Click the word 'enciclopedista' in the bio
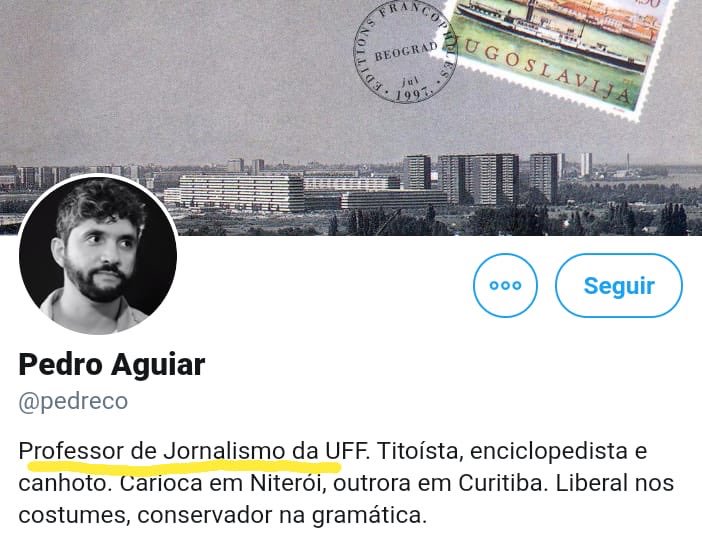 click(548, 451)
